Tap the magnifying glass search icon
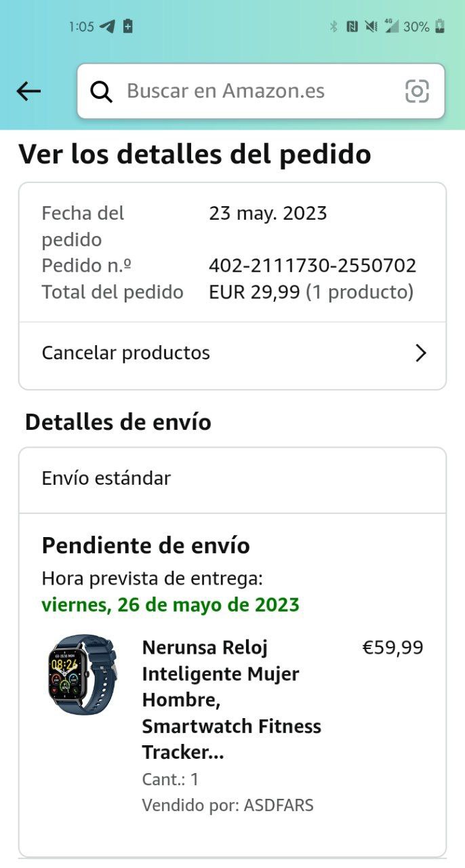465x868 pixels. (x=102, y=91)
